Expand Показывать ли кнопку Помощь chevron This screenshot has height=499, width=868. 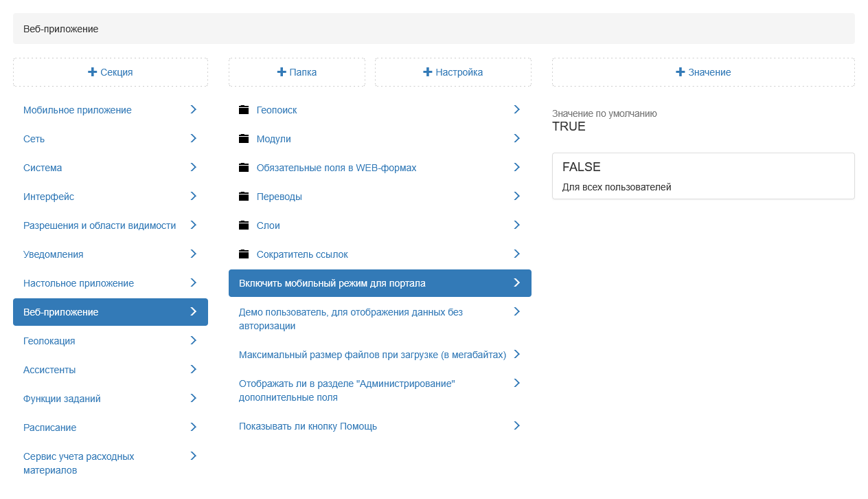pos(517,425)
